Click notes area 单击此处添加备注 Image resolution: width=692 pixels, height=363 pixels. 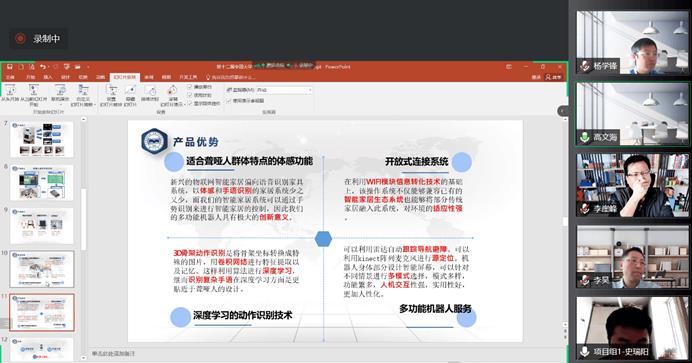pos(114,354)
